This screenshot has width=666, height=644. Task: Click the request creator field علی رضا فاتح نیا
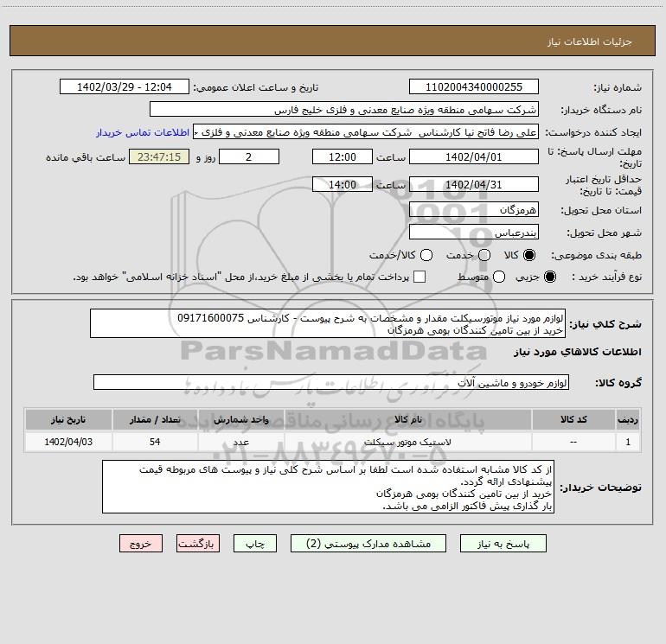366,132
